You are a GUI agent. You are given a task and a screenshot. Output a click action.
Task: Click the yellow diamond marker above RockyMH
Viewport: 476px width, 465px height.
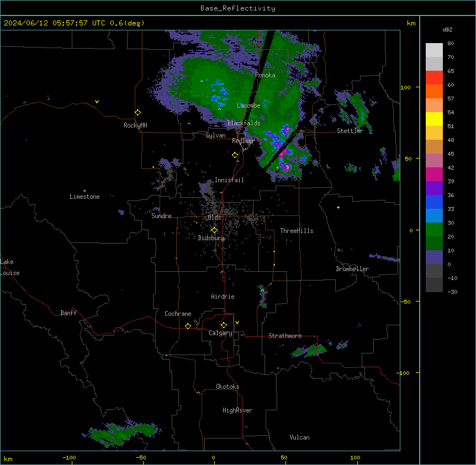point(137,113)
